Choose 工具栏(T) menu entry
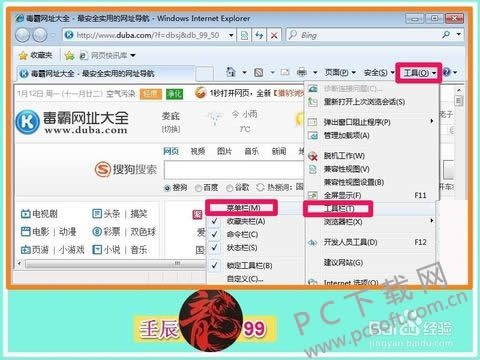Screen dimensions: 480x360 pos(338,209)
